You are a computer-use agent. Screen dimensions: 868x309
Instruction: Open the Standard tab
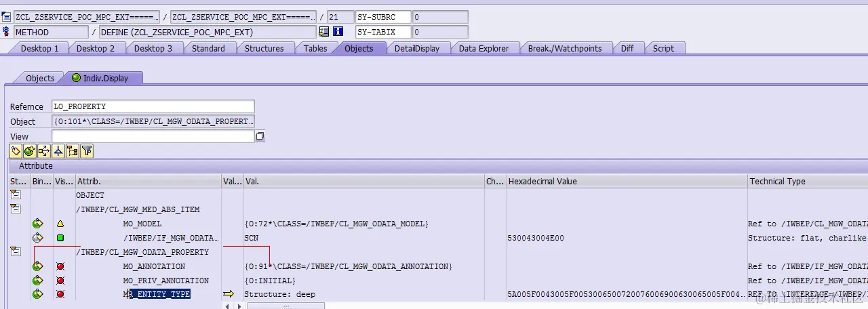tap(208, 48)
